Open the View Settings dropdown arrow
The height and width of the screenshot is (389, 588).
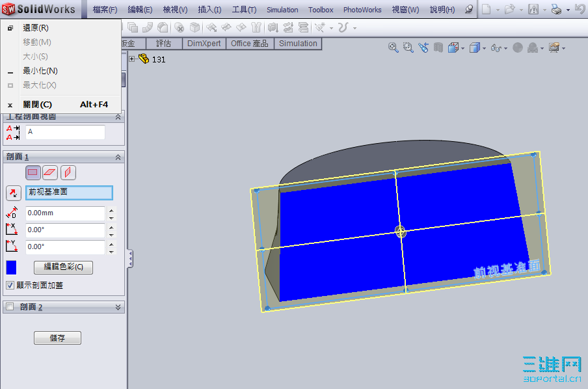[564, 48]
